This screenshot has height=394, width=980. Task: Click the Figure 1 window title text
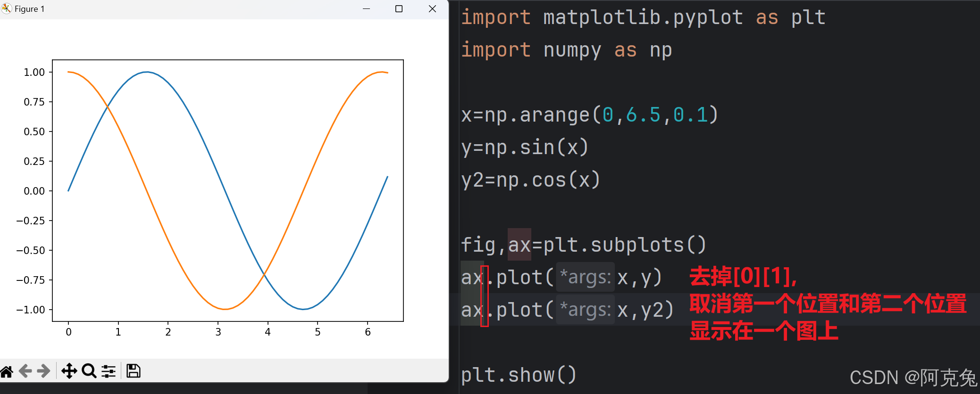coord(30,9)
